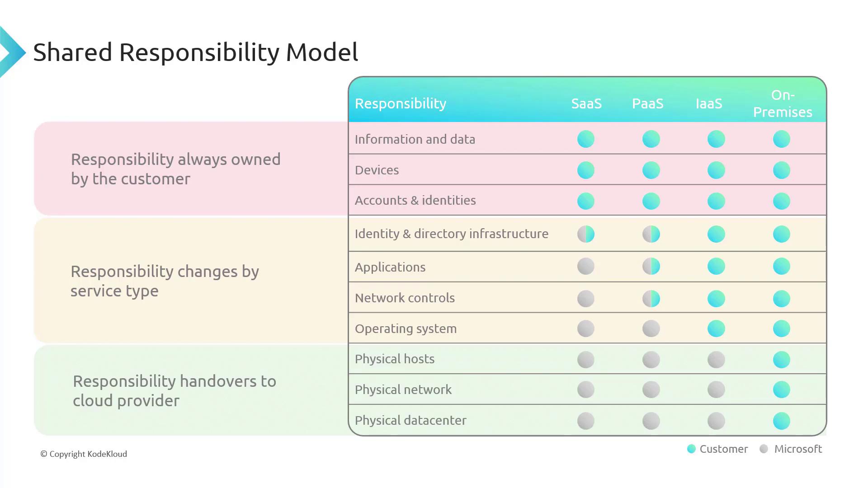The width and height of the screenshot is (868, 488).
Task: Select the SaaS column header
Action: point(586,103)
